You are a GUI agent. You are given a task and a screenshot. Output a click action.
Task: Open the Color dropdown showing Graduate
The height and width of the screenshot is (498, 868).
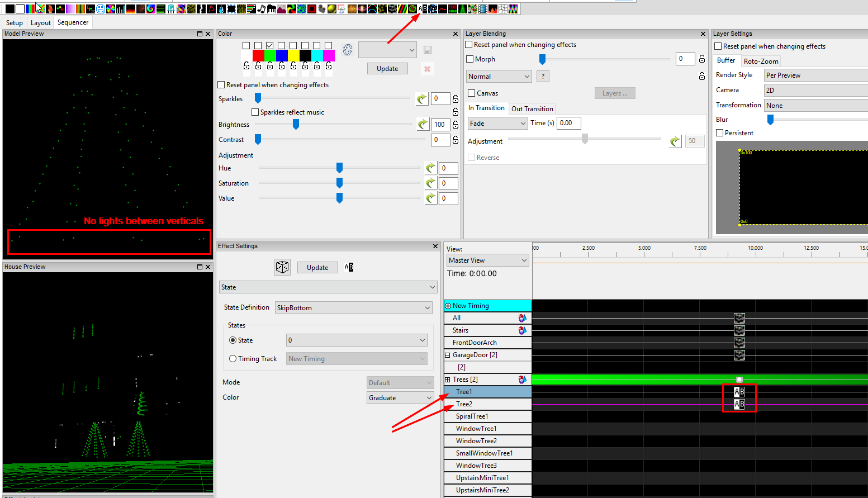pos(400,397)
